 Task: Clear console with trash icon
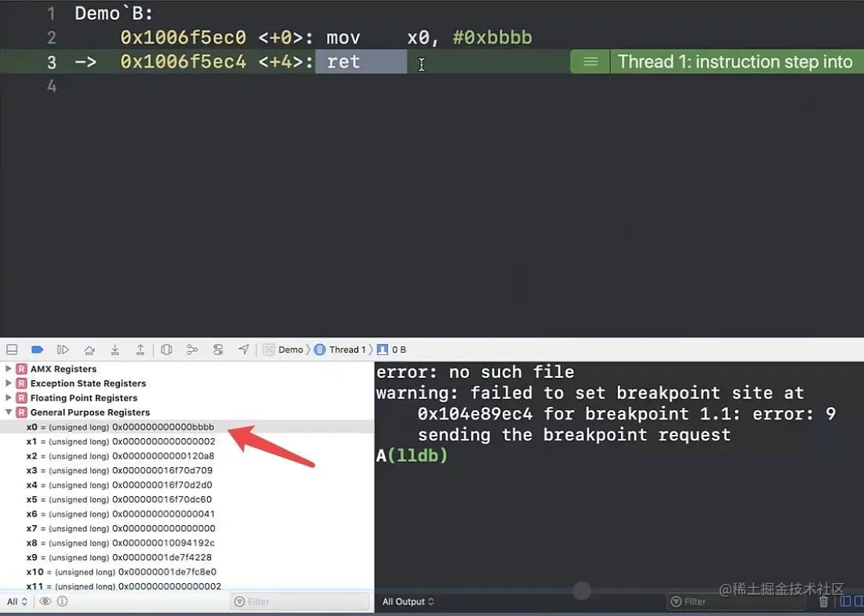pos(823,602)
